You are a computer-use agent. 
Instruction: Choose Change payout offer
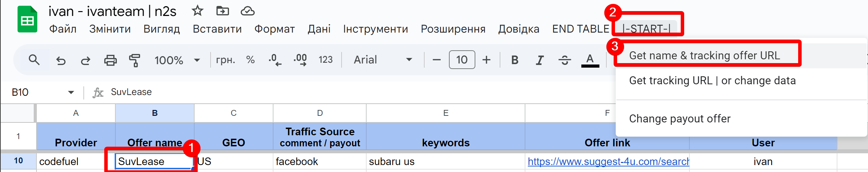(x=741, y=119)
